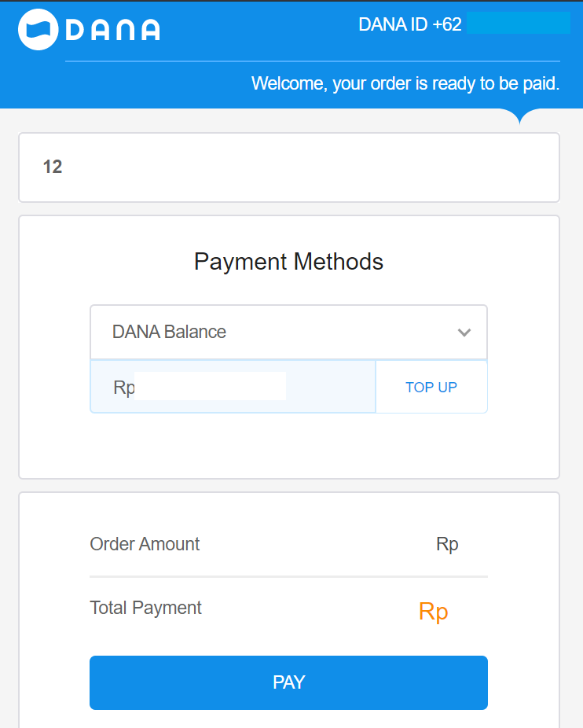Click the DANA wordmark in header
This screenshot has width=583, height=728.
click(112, 30)
